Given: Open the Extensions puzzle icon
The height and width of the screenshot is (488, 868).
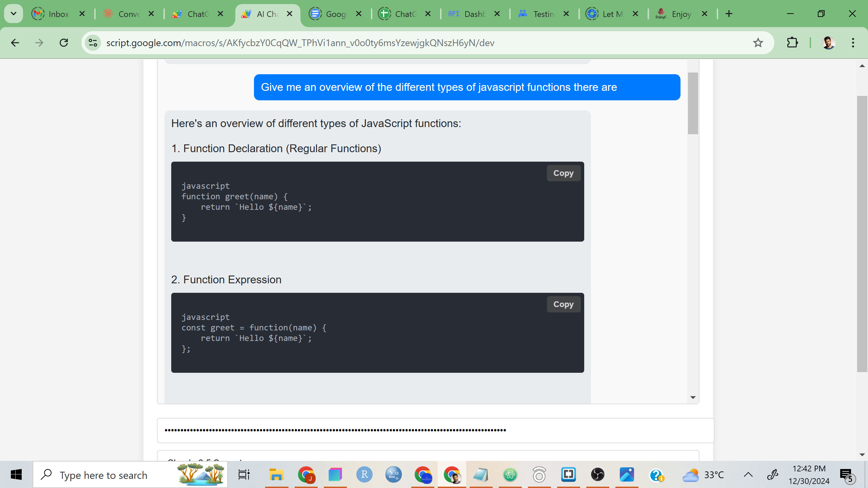Looking at the screenshot, I should [x=792, y=43].
